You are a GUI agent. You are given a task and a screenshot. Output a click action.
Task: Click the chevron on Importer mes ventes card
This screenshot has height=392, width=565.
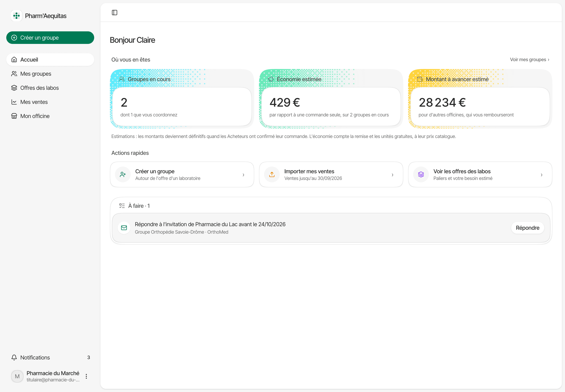[392, 175]
